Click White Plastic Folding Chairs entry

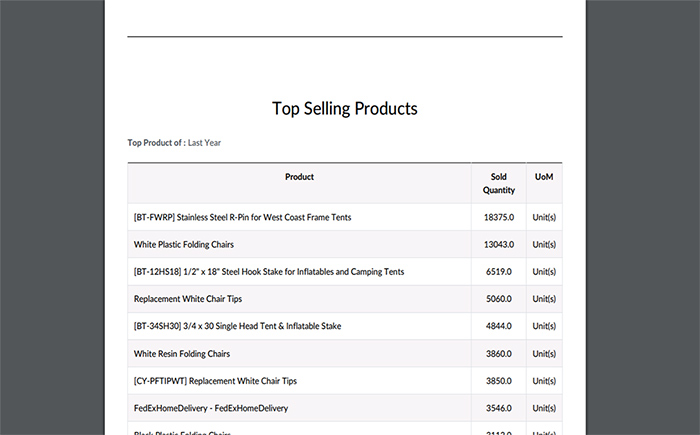(183, 245)
